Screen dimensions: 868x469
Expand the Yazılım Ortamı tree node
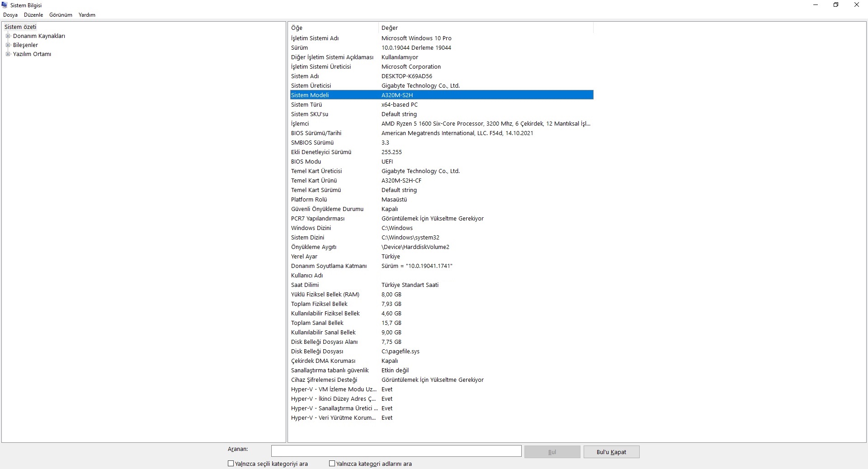(x=8, y=54)
